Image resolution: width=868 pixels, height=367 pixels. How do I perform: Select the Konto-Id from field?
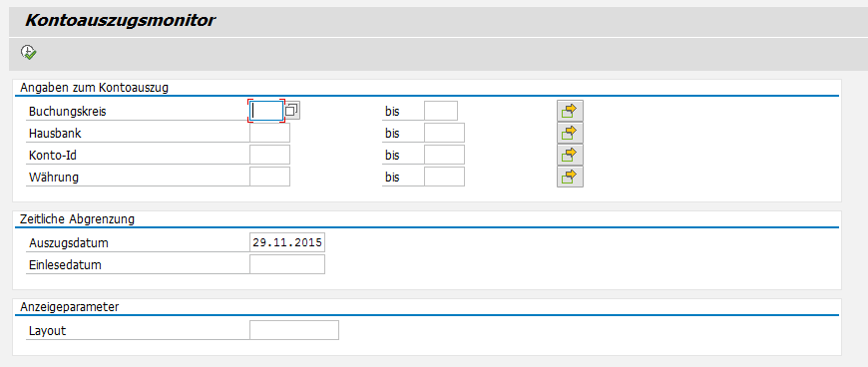click(269, 155)
